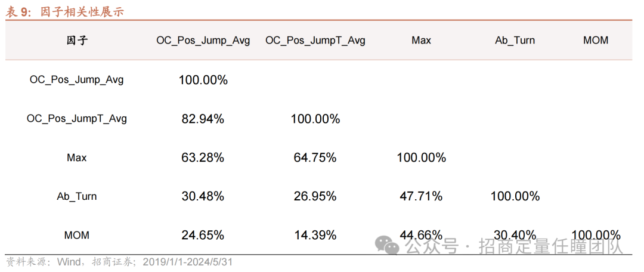Click the 因子 column header
This screenshot has height=272, width=644.
(x=77, y=41)
